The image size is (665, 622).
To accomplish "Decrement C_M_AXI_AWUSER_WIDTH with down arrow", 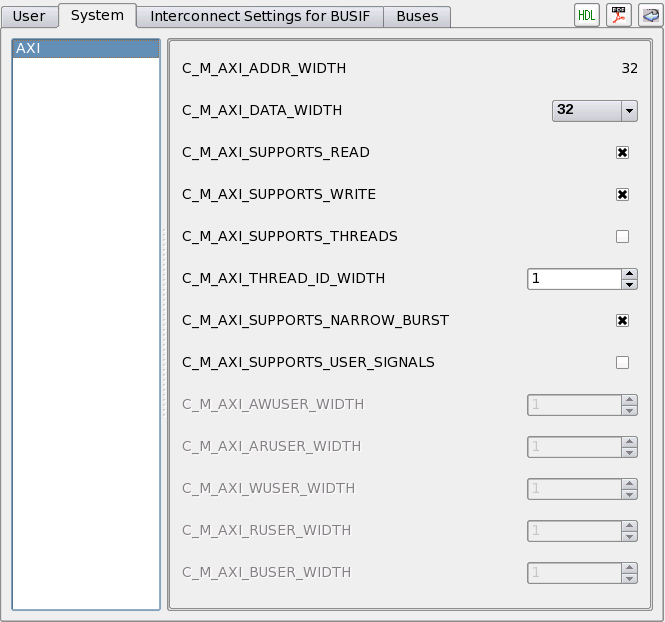I will click(629, 410).
